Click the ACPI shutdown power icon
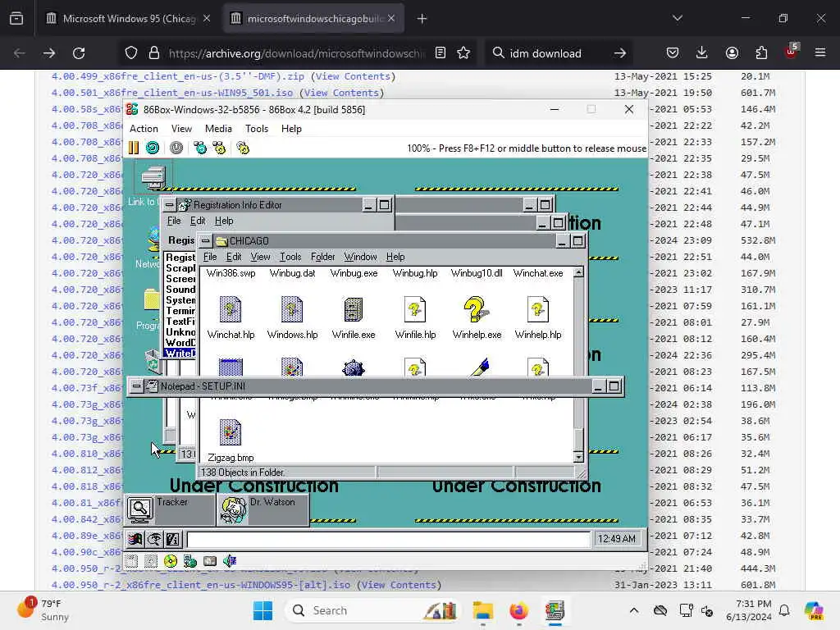 (176, 148)
